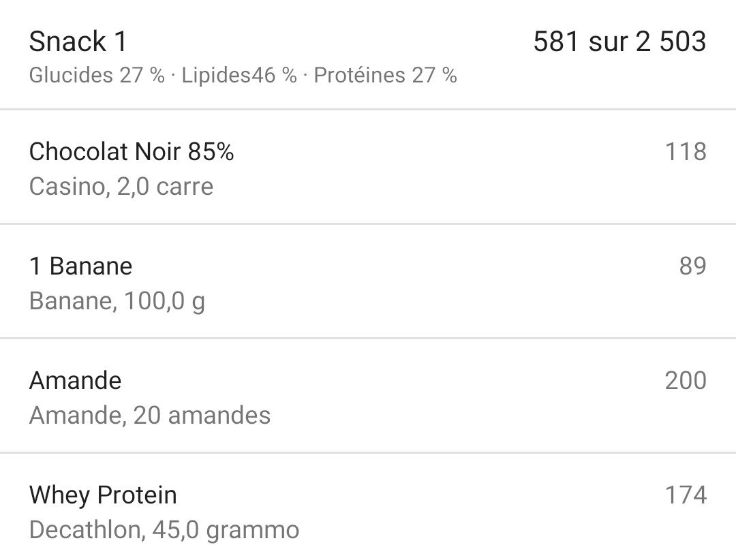Click the 174 calorie value for whey
This screenshot has width=736, height=560.
point(685,495)
